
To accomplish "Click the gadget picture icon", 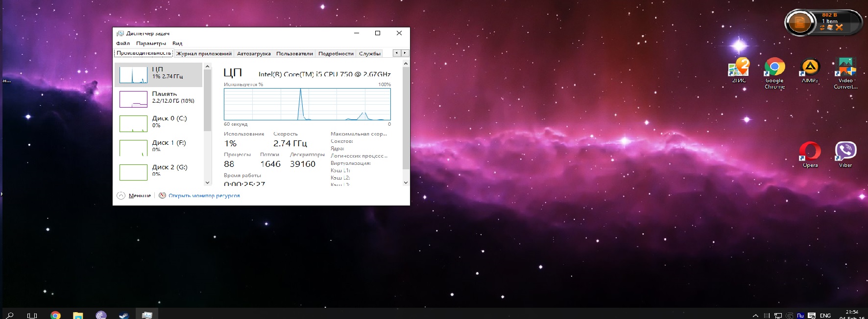I will point(830,27).
